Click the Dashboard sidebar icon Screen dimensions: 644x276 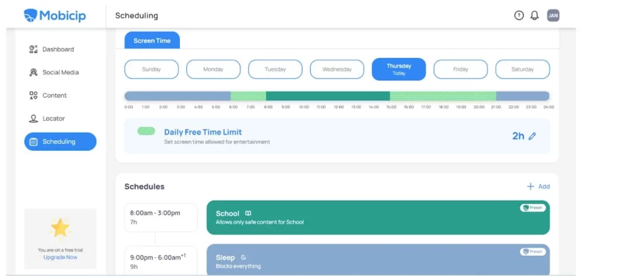34,50
